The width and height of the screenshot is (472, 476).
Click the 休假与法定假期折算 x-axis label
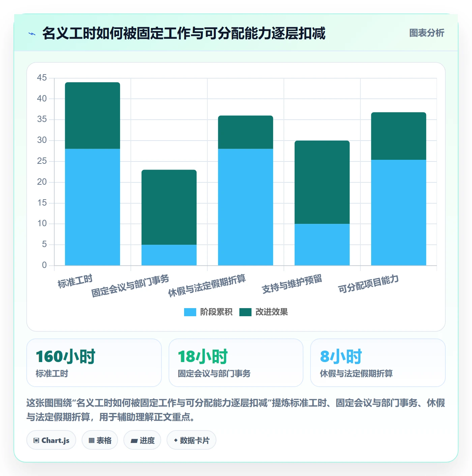click(x=207, y=286)
